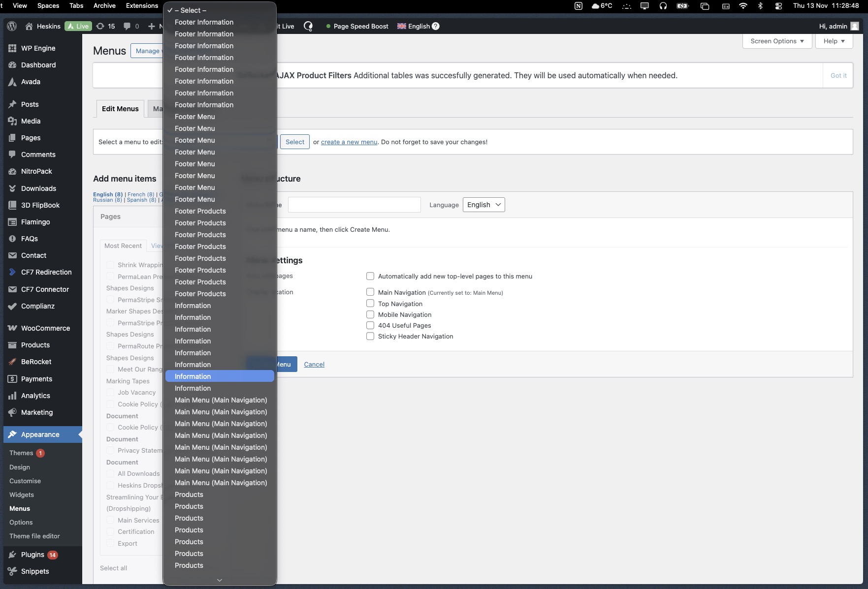
Task: Open the Plugins sidebar item
Action: pyautogui.click(x=32, y=555)
